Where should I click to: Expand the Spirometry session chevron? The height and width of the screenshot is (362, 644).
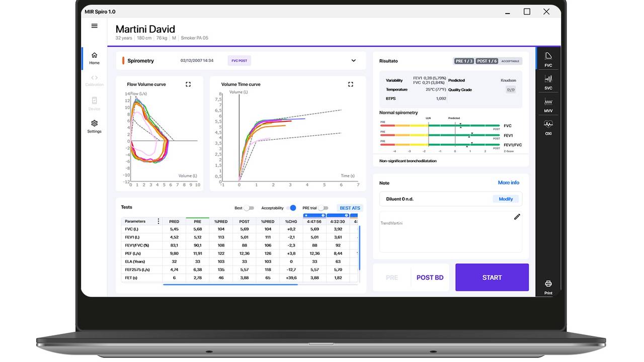354,61
